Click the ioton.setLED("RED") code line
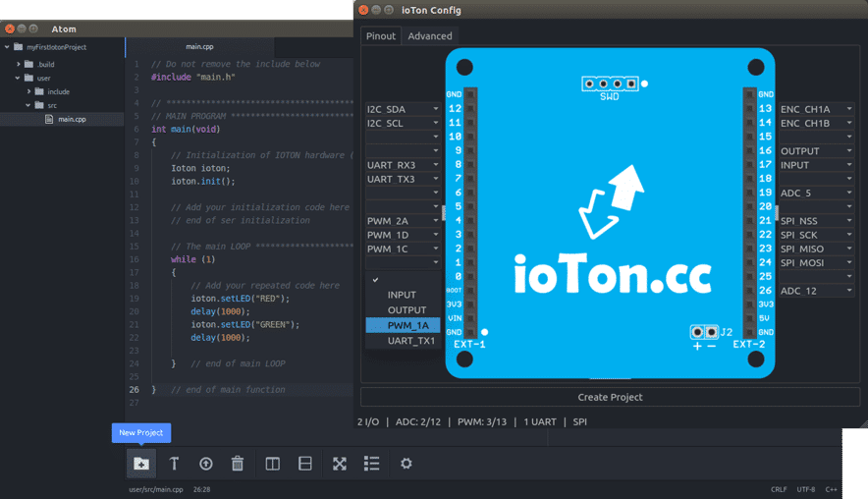 (241, 299)
